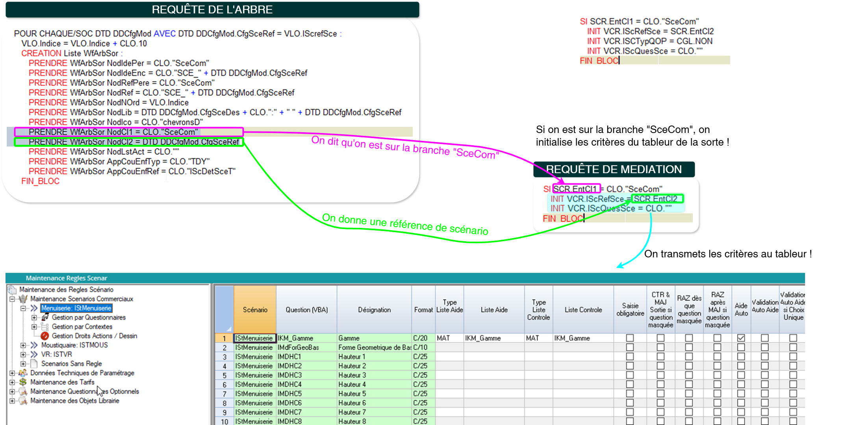This screenshot has width=868, height=425.
Task: Enable Saisie obligatoire for IKM_Gamme
Action: (629, 338)
